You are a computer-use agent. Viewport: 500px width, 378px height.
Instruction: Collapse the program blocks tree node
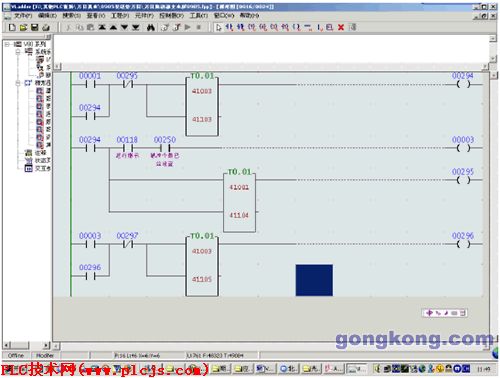pos(18,83)
